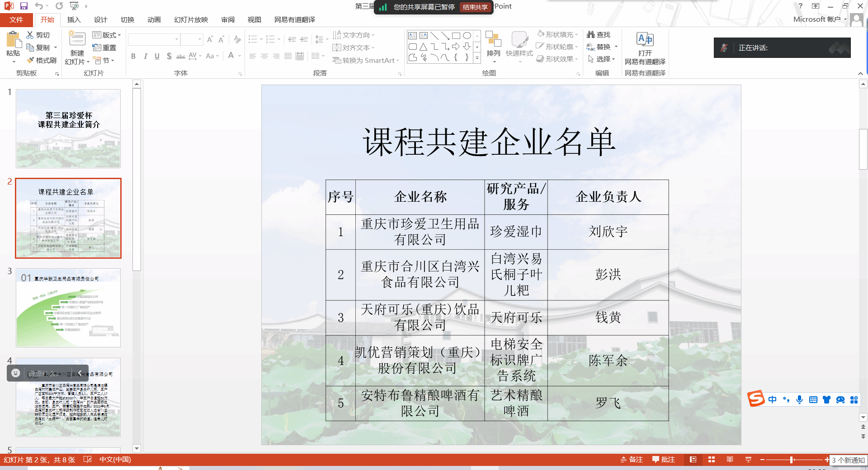Click the Sogou input method S logo
The height and width of the screenshot is (470, 868).
pos(756,399)
